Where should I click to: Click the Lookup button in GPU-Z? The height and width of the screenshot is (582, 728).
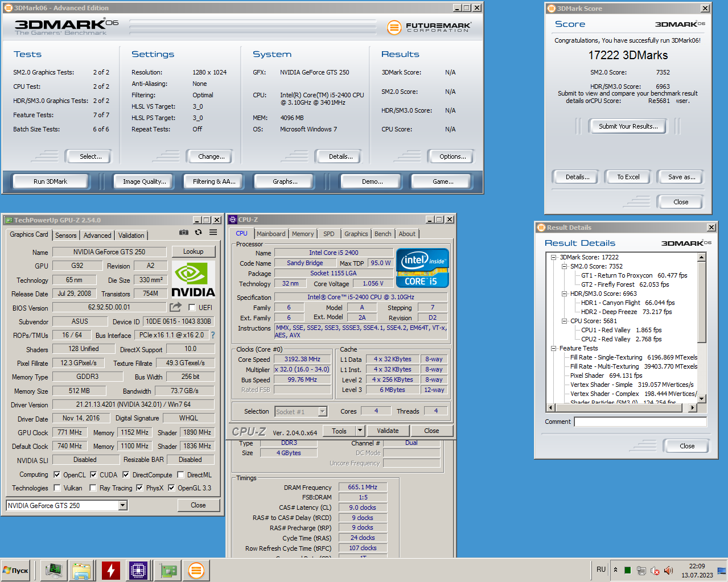194,251
